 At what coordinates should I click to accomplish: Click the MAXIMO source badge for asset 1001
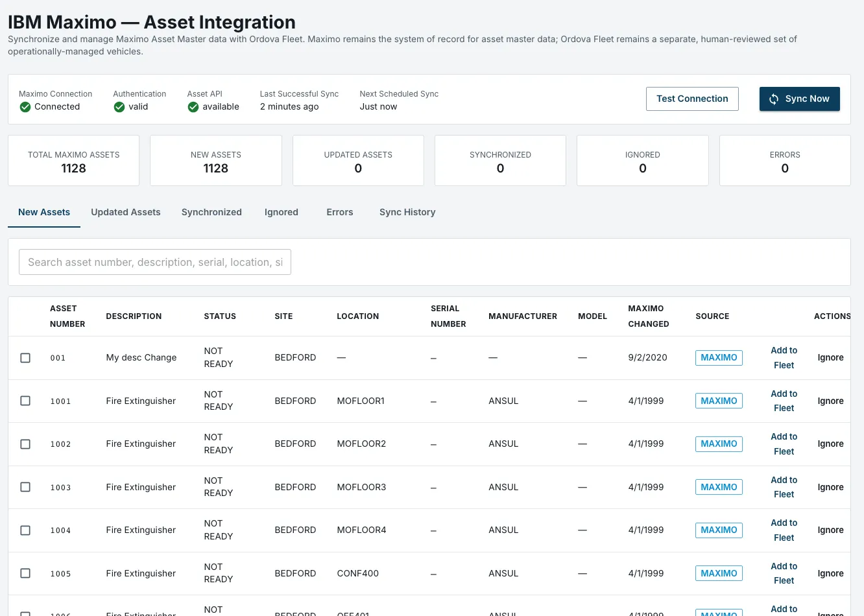[x=719, y=401]
